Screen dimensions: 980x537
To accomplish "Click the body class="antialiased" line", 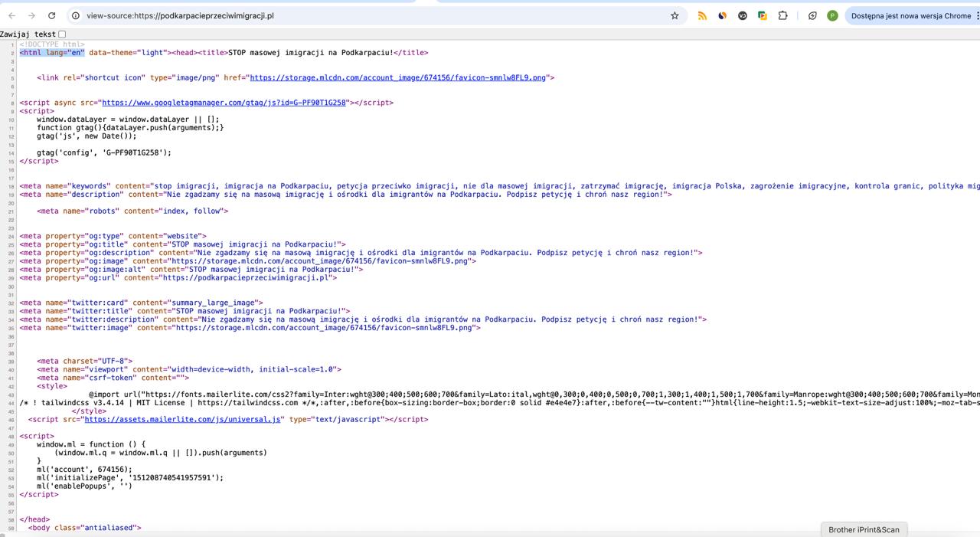I will click(85, 528).
